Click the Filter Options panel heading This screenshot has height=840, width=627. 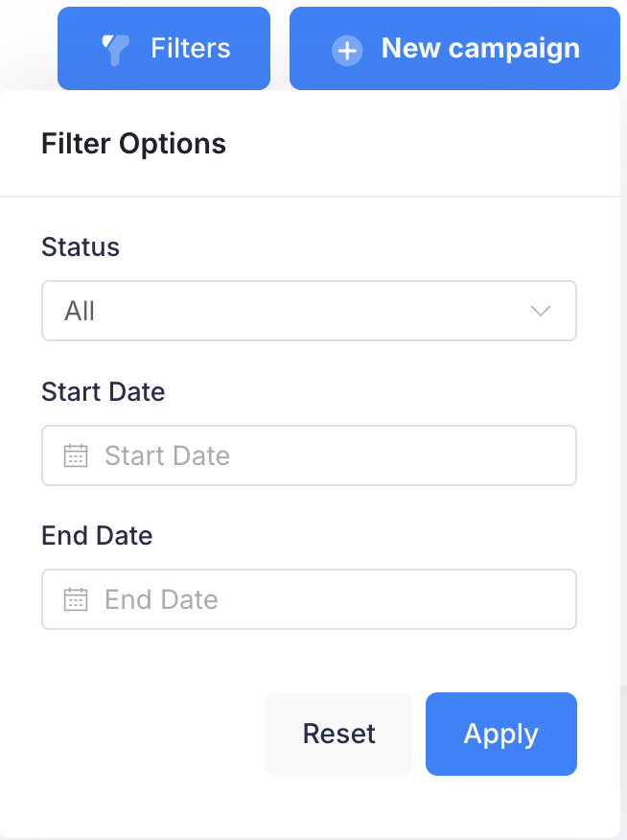click(133, 143)
